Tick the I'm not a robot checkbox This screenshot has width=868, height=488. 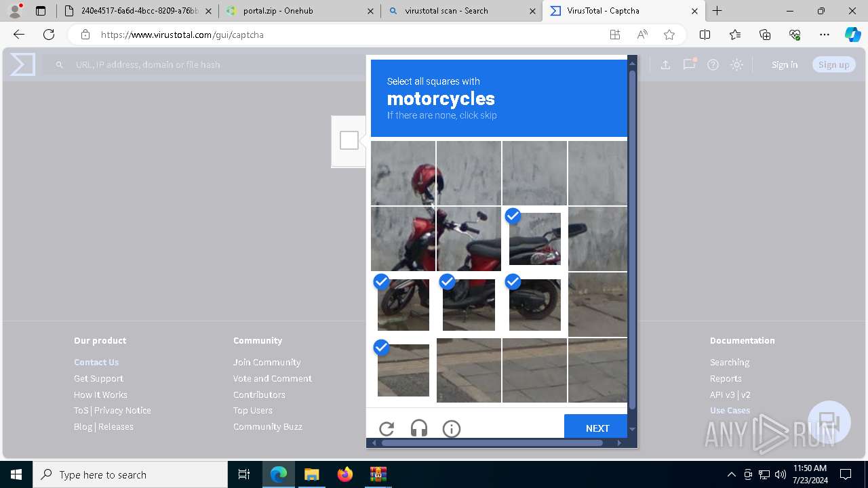coord(349,140)
